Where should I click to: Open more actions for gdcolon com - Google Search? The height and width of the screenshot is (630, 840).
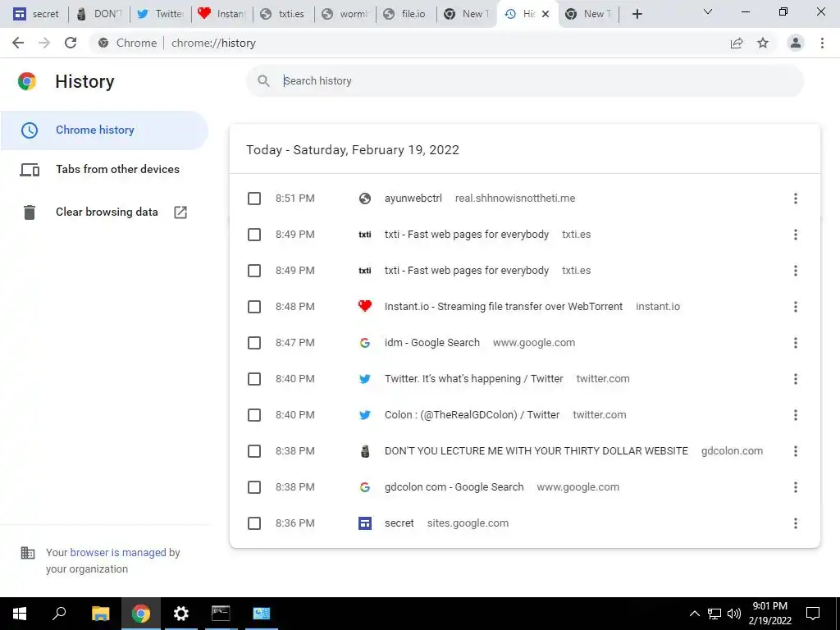[796, 487]
